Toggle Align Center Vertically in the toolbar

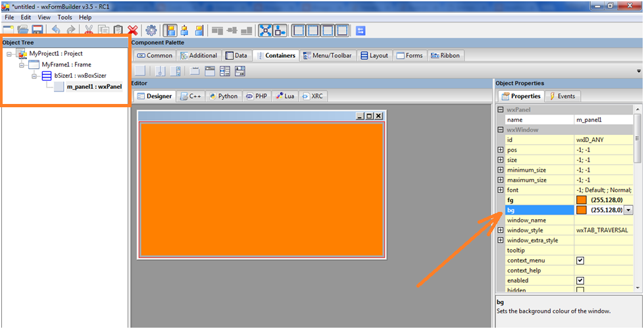pyautogui.click(x=232, y=30)
